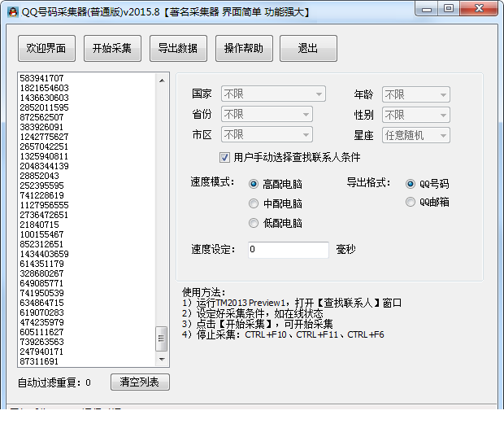Select number 21840715 in list
This screenshot has width=504, height=428.
tap(40, 225)
